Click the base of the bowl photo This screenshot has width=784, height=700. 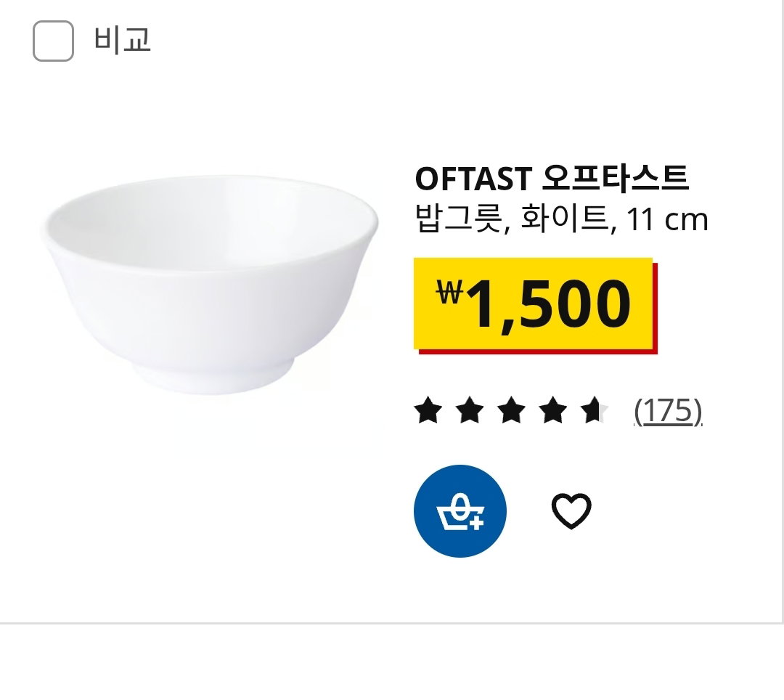point(213,376)
